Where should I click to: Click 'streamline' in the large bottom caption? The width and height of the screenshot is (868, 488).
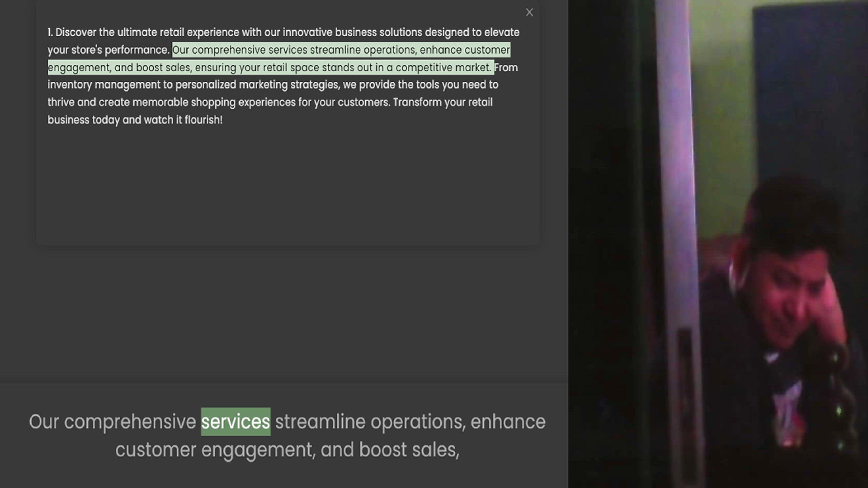pyautogui.click(x=320, y=422)
